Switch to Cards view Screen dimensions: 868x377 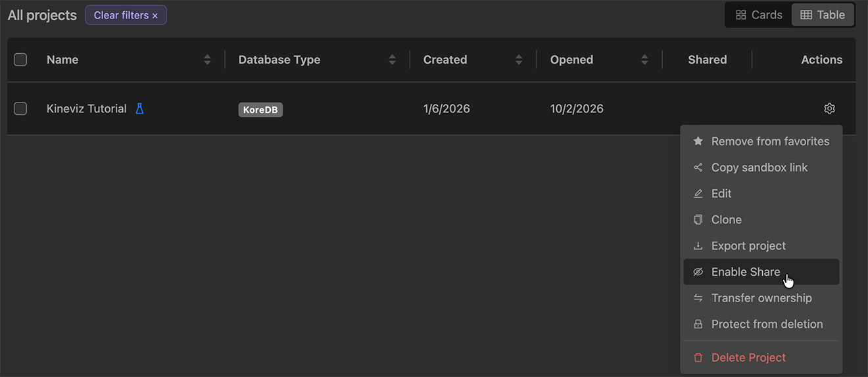point(759,14)
